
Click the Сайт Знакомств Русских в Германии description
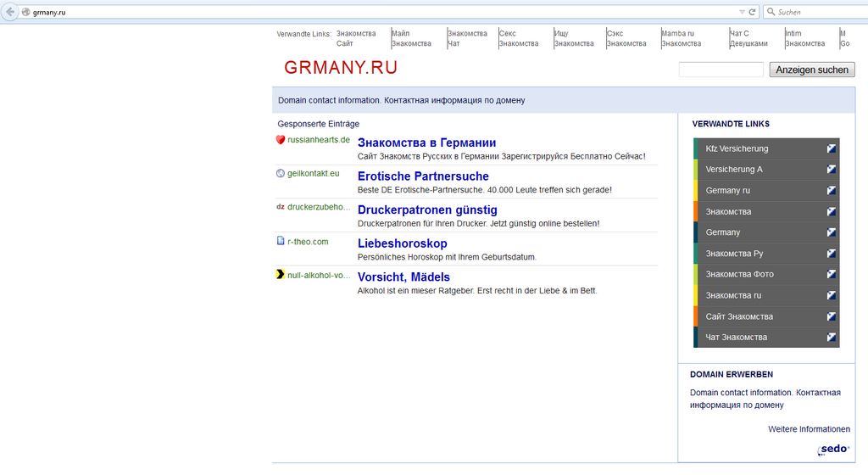pyautogui.click(x=502, y=157)
